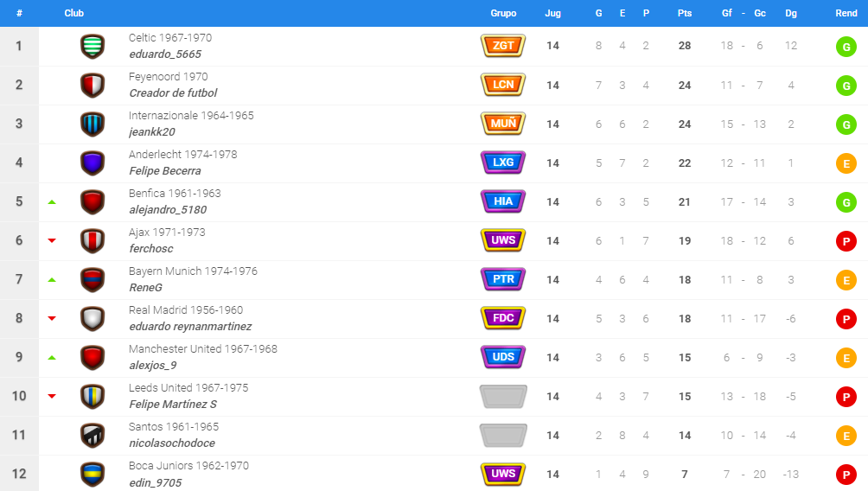Click the Internazionale 1964-1965 club shield
Image resolution: width=868 pixels, height=491 pixels.
(93, 124)
